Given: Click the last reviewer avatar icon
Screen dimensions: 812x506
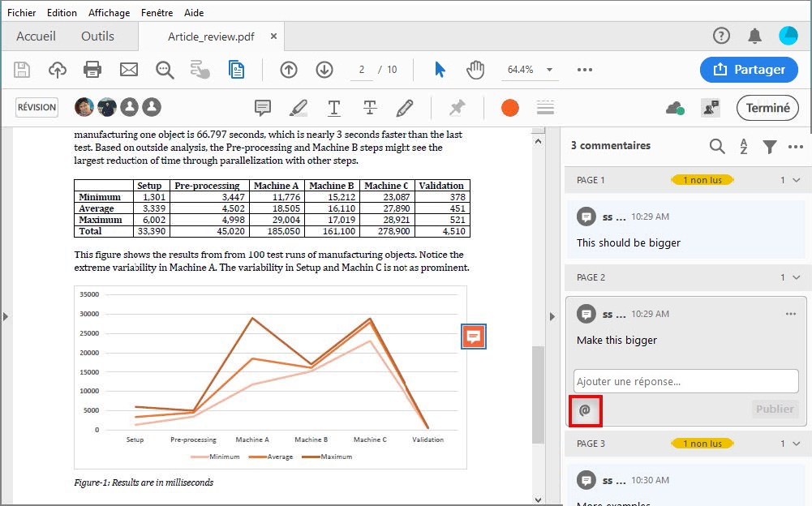Looking at the screenshot, I should tap(152, 107).
